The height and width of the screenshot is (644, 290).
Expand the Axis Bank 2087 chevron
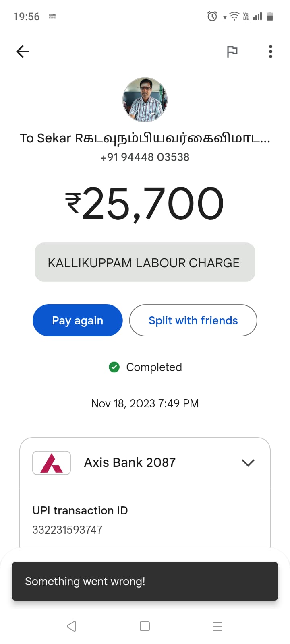pyautogui.click(x=248, y=463)
